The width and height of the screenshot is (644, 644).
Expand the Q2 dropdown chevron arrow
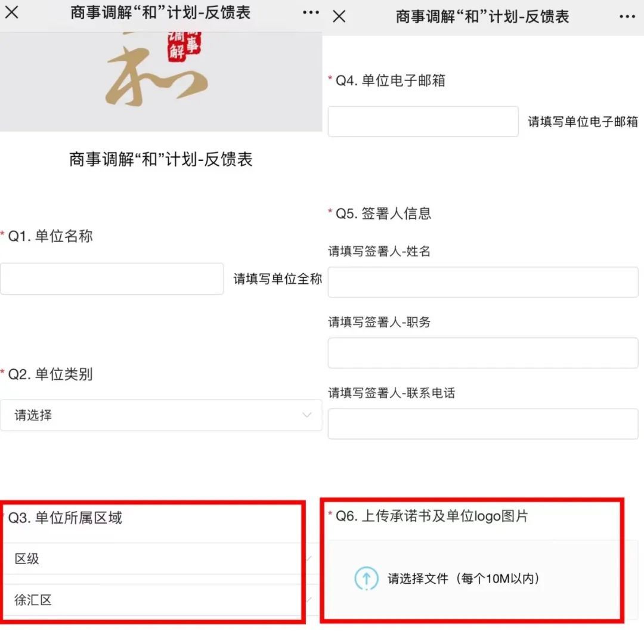[306, 415]
